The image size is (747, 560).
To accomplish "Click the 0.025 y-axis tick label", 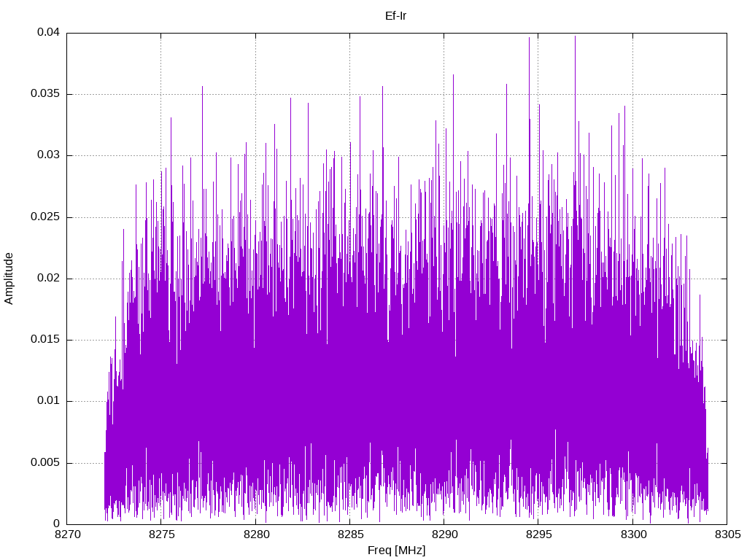I will coord(45,217).
